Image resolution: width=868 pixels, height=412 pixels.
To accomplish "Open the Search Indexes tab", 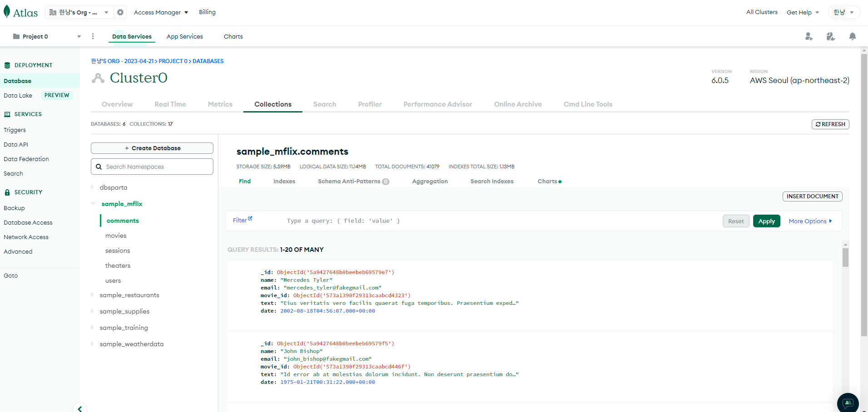I will (492, 181).
